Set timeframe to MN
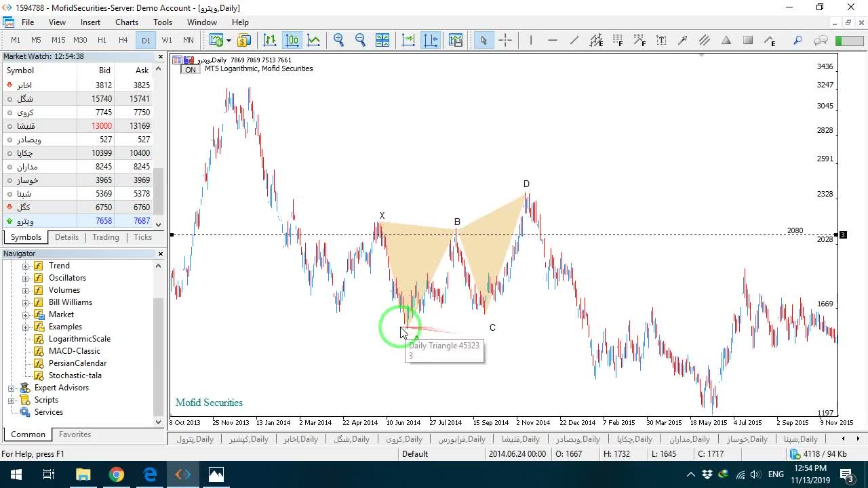Viewport: 868px width, 488px height. [x=189, y=40]
